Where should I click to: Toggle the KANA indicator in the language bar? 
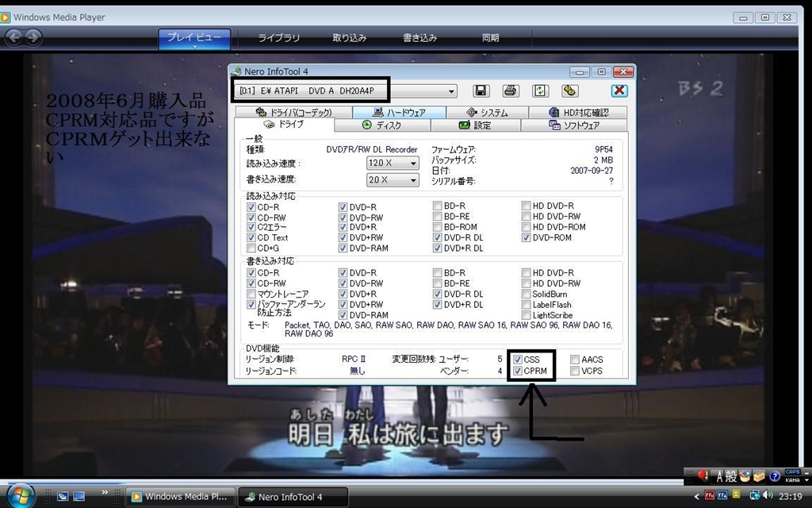[x=792, y=480]
